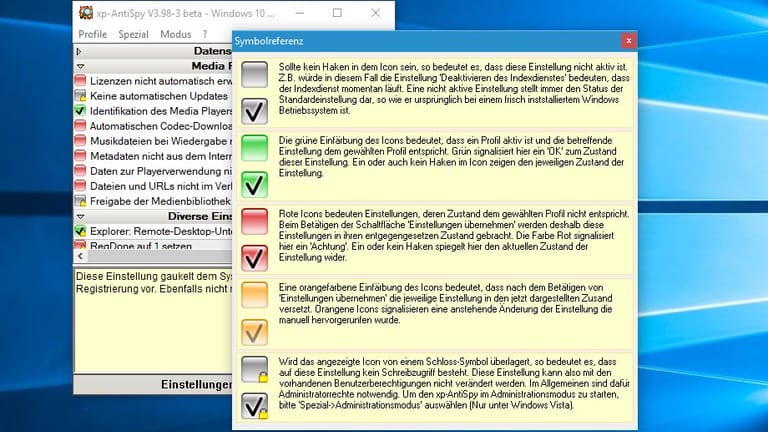Image resolution: width=768 pixels, height=432 pixels.
Task: Click the gray checked icon in Symbolreferenz
Action: pyautogui.click(x=254, y=111)
